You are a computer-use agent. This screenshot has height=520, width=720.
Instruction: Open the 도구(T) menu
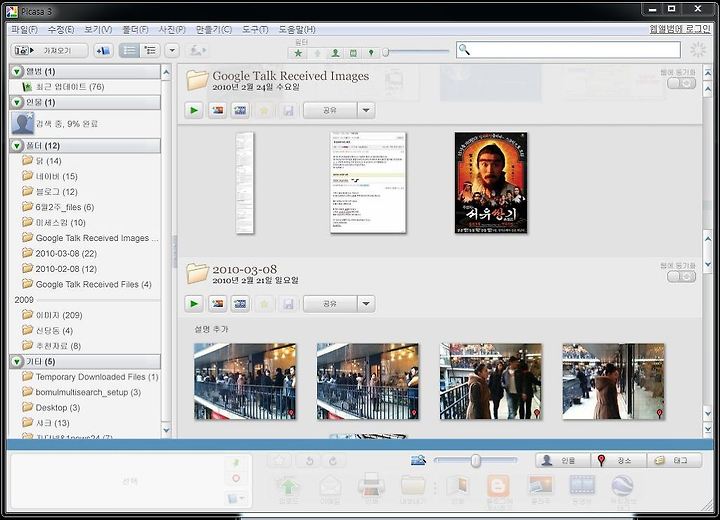tap(255, 30)
